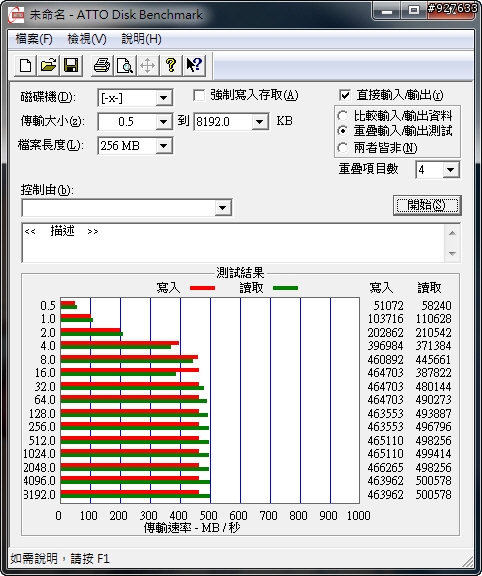The image size is (482, 576).
Task: Click inside the 描述 description text box
Action: tap(233, 243)
